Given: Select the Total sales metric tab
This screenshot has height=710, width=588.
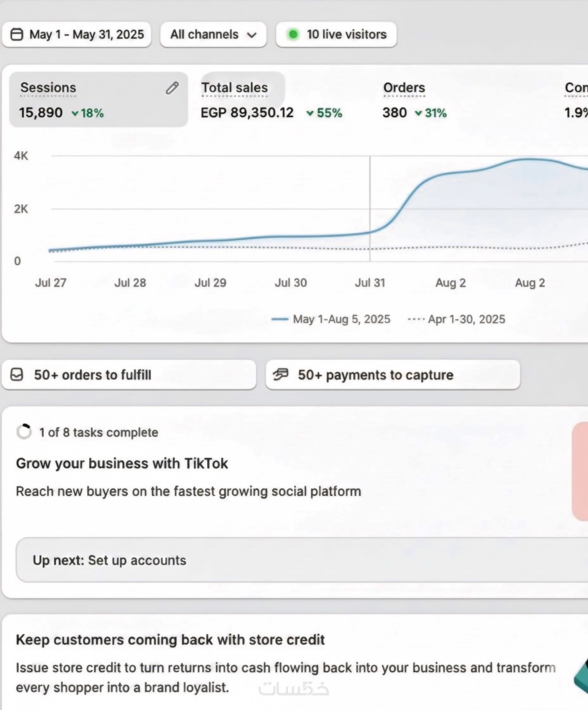Looking at the screenshot, I should (235, 88).
